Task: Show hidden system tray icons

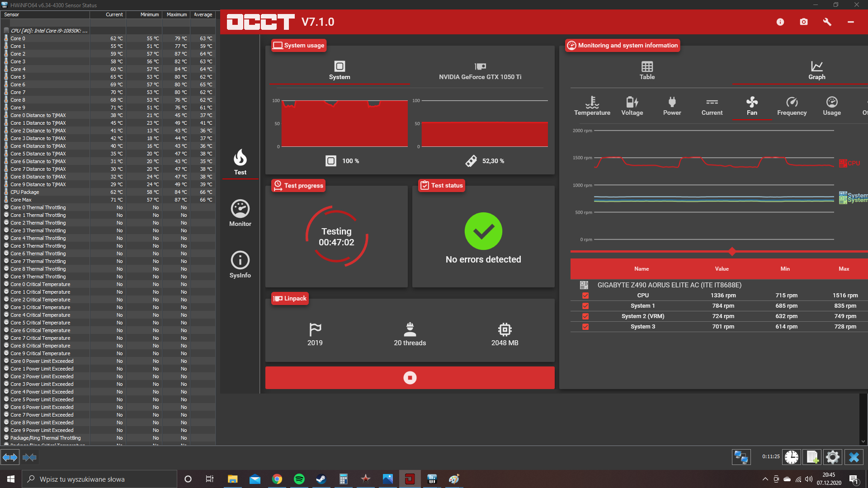Action: pyautogui.click(x=765, y=479)
